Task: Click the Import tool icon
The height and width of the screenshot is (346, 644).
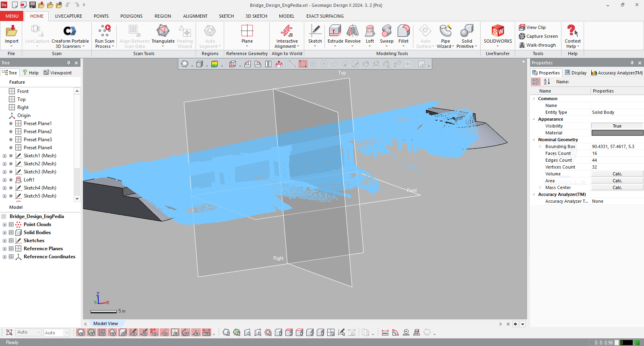Action: 12,31
